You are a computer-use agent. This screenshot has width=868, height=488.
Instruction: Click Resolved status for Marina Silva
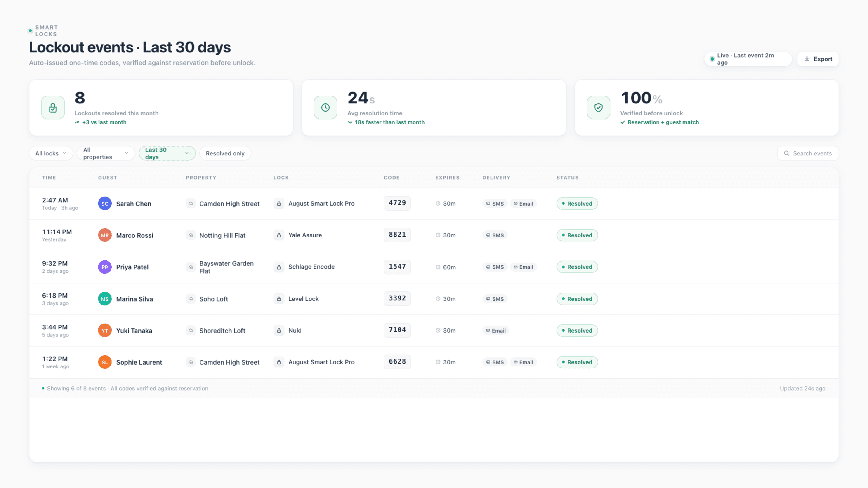point(577,299)
